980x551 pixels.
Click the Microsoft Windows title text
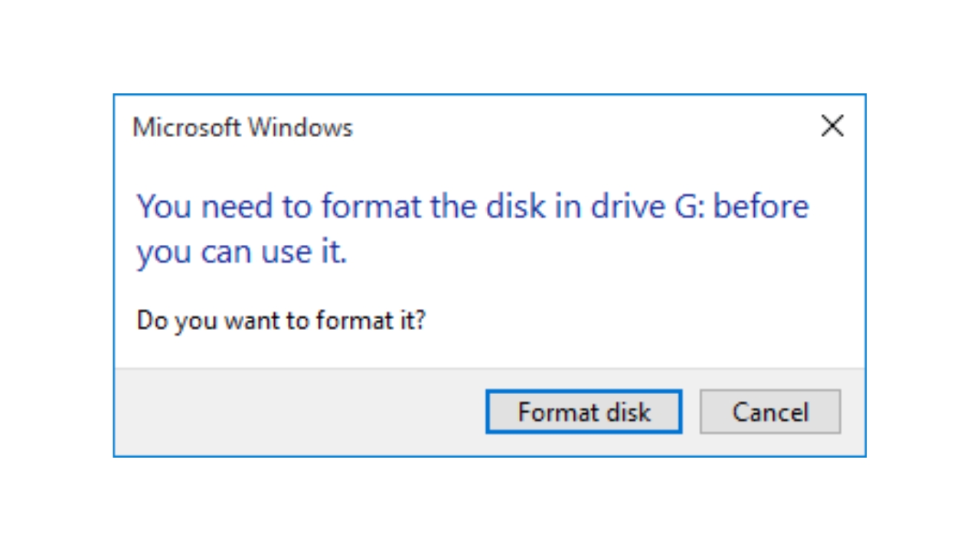tap(243, 127)
